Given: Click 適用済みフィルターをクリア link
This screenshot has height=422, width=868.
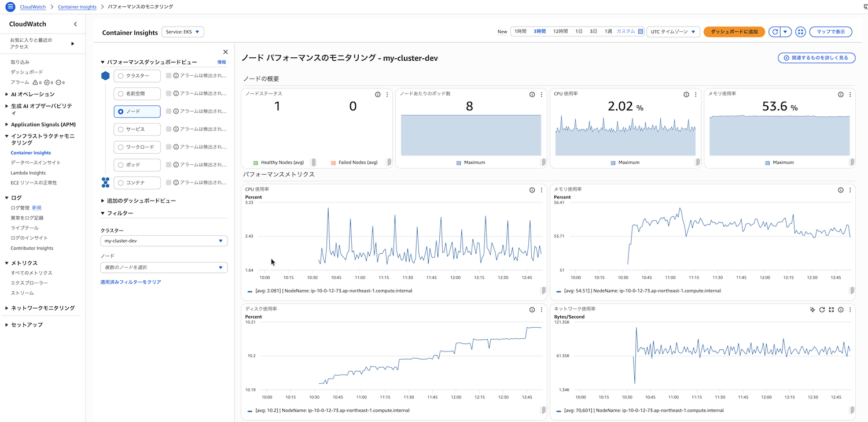Looking at the screenshot, I should pos(131,282).
